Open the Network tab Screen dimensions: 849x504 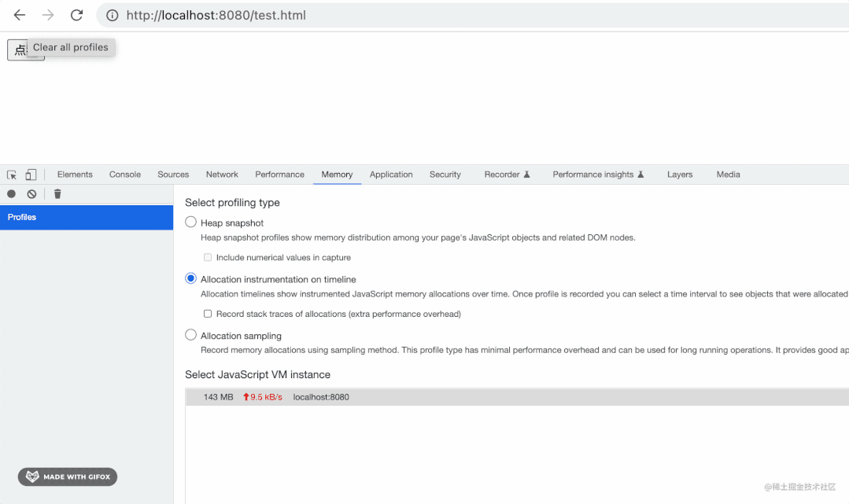coord(222,175)
